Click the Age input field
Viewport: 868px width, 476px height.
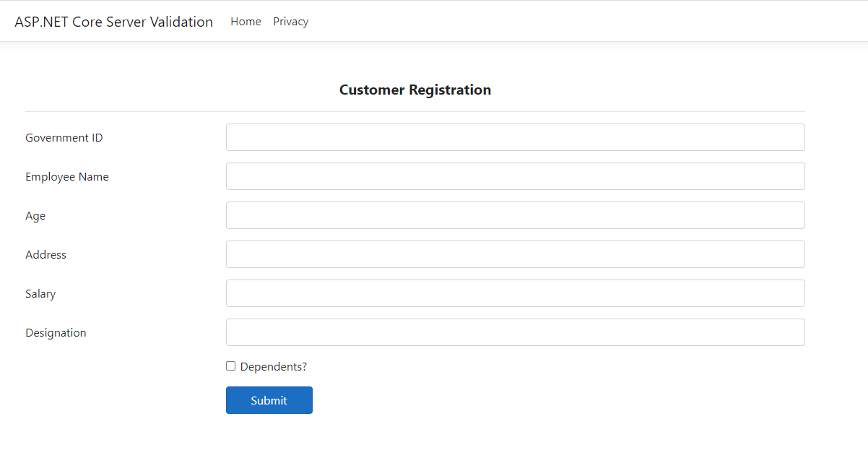tap(515, 215)
